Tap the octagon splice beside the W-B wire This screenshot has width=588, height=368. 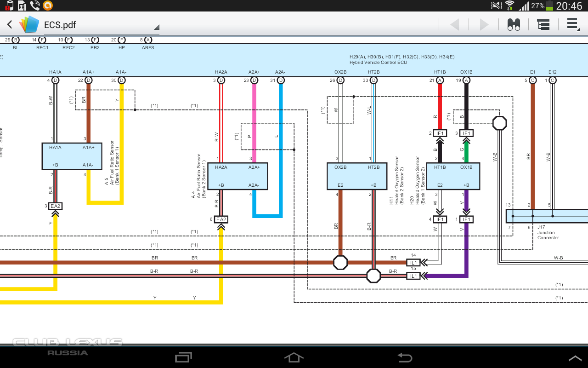(499, 123)
